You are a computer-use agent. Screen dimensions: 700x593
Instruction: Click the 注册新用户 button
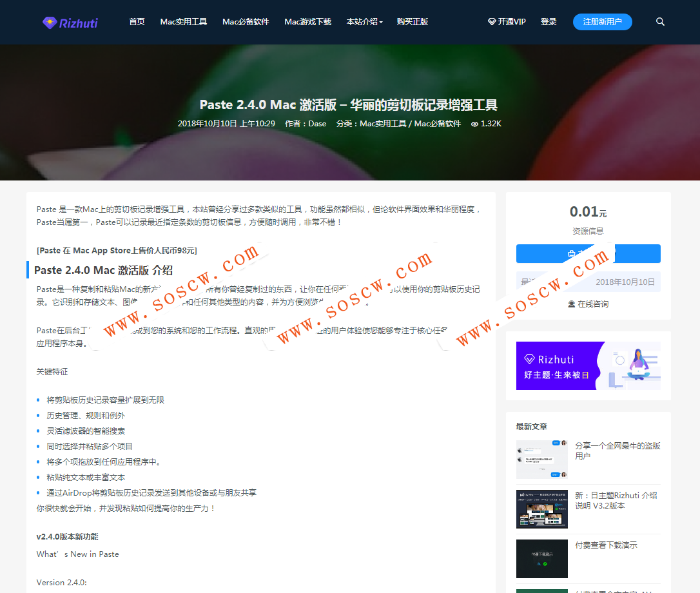click(602, 22)
